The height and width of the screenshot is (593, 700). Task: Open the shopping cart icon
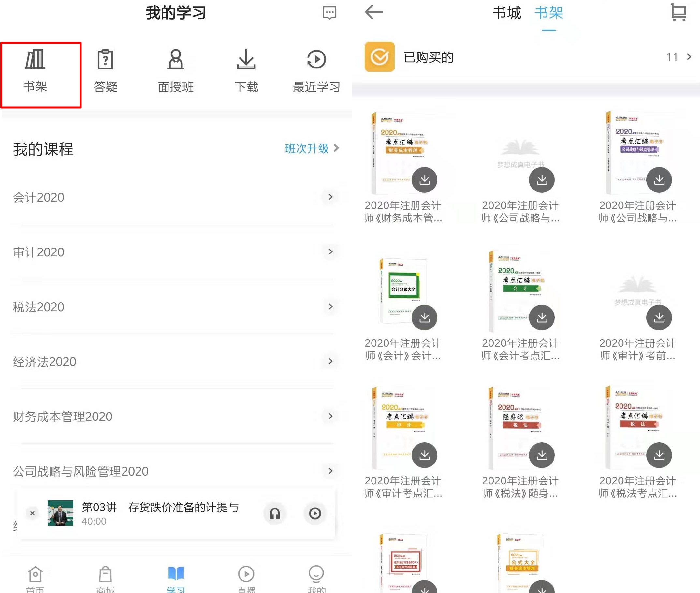(678, 12)
